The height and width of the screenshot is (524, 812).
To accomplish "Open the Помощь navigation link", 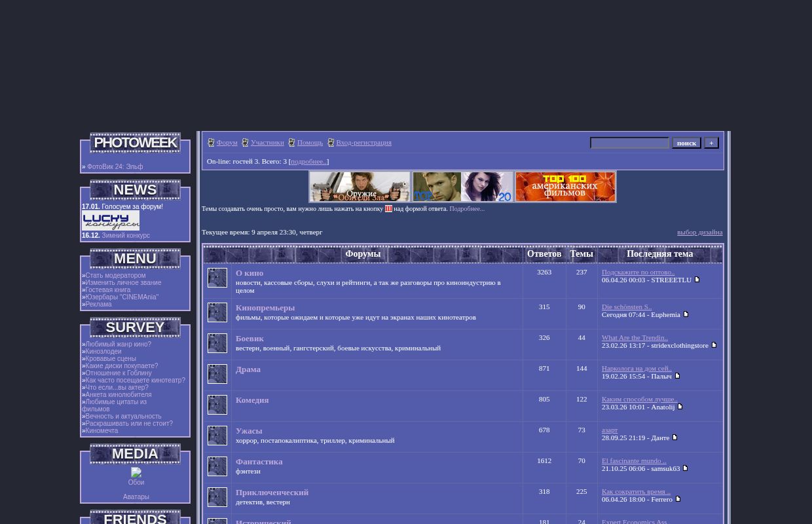I will (310, 142).
